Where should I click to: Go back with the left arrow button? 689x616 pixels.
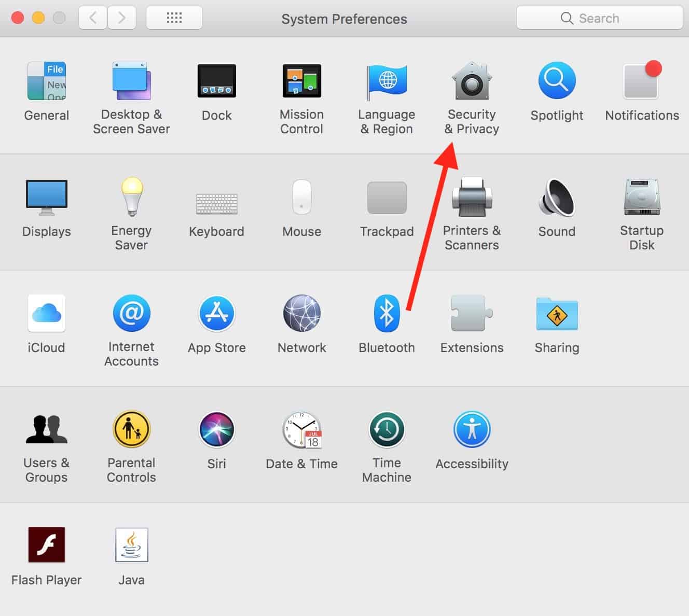93,18
